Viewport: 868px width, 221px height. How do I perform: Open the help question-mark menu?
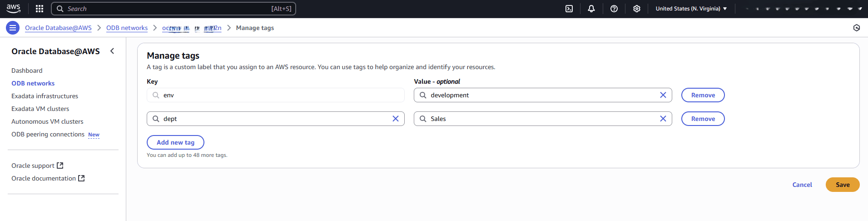click(614, 9)
